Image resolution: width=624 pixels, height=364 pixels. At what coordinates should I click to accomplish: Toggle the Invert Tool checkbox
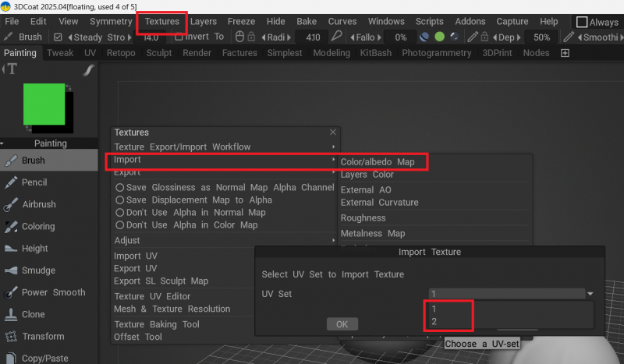point(179,37)
